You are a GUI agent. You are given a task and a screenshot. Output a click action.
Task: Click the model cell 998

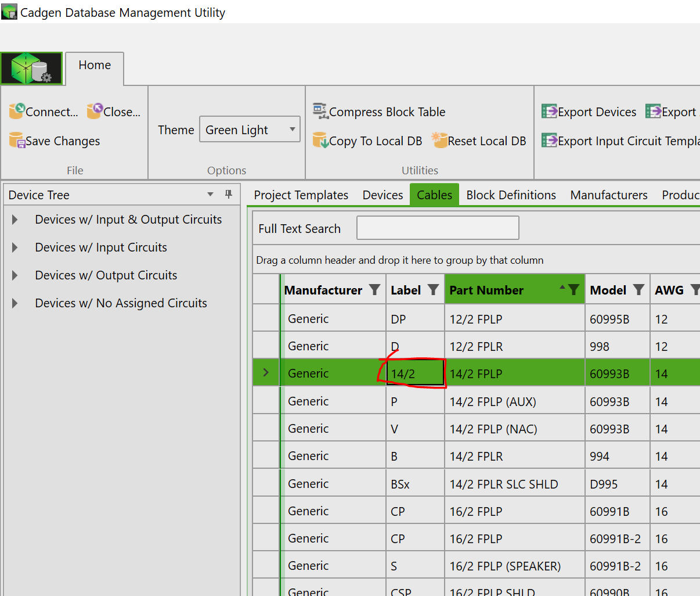(617, 346)
